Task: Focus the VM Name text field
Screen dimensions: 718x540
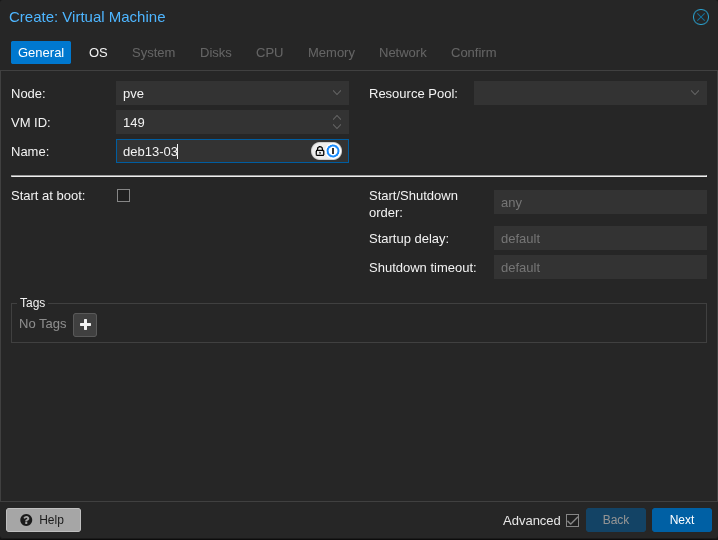Action: [212, 151]
